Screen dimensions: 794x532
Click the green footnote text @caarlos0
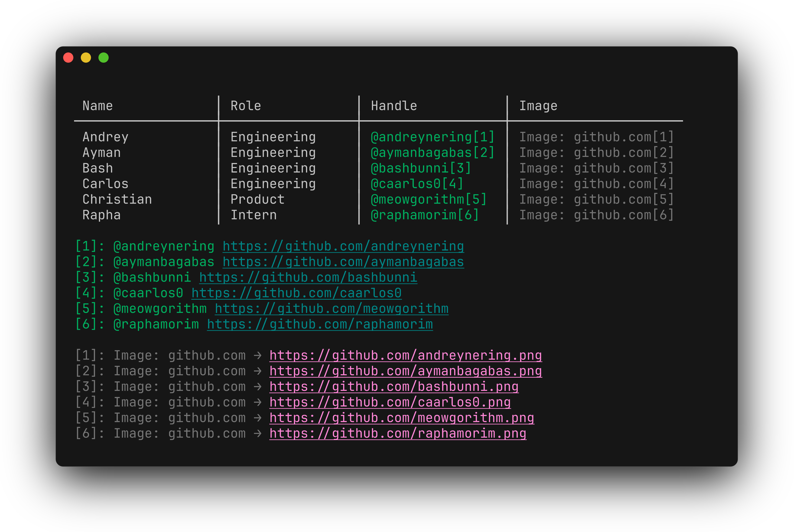coord(148,293)
